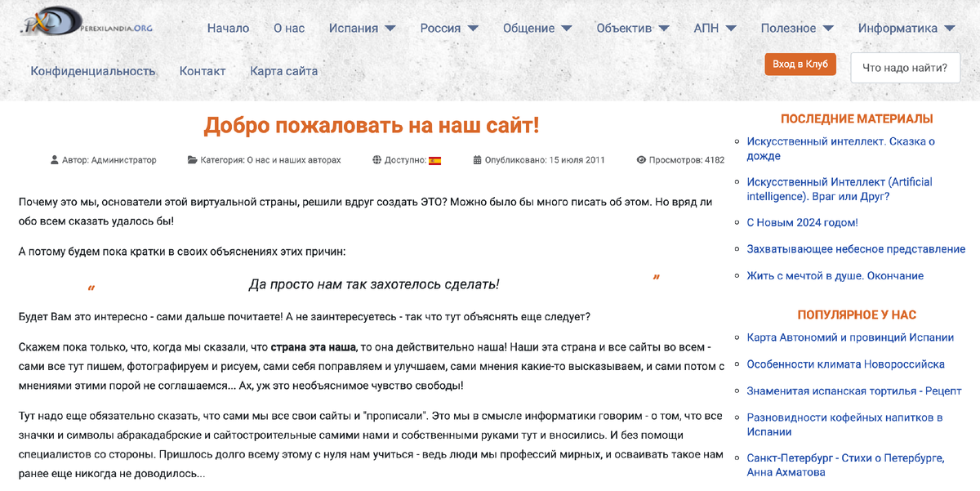The height and width of the screenshot is (491, 980).
Task: Click the heading Добро пожаловать на наш сайт
Action: pyautogui.click(x=372, y=125)
